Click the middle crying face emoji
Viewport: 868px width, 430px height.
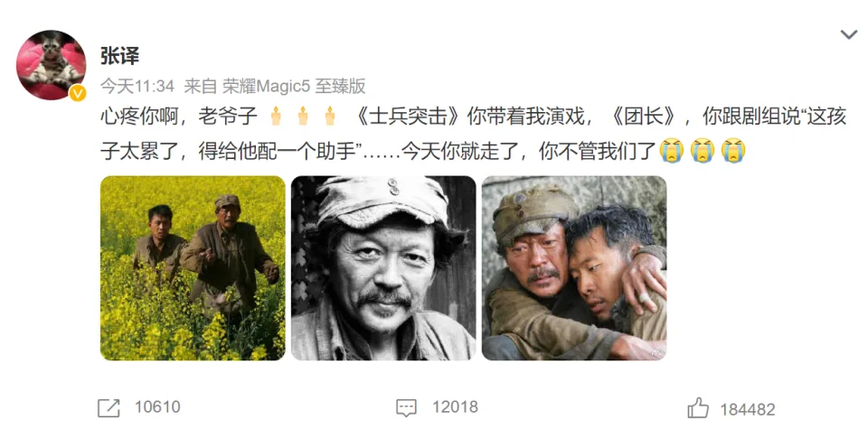click(703, 150)
